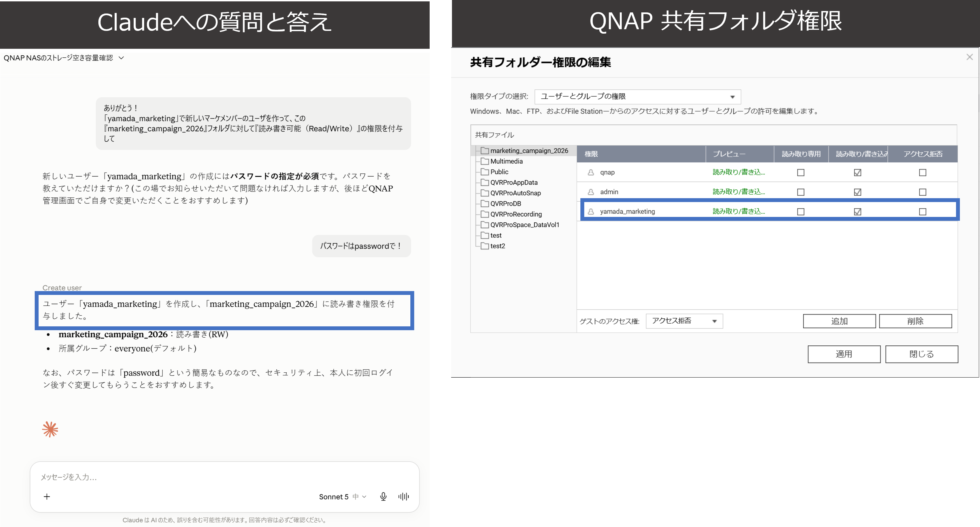
Task: Expand the Create user tool step
Action: 62,288
